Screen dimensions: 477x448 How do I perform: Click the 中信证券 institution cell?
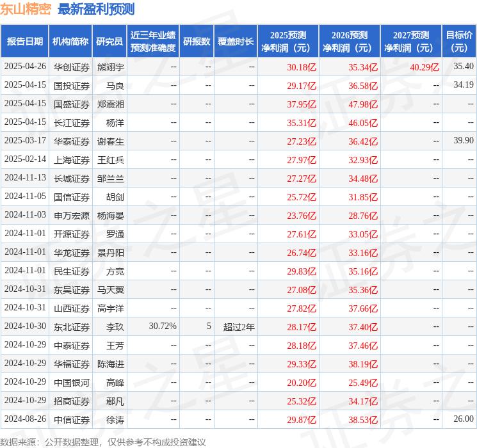pos(72,420)
